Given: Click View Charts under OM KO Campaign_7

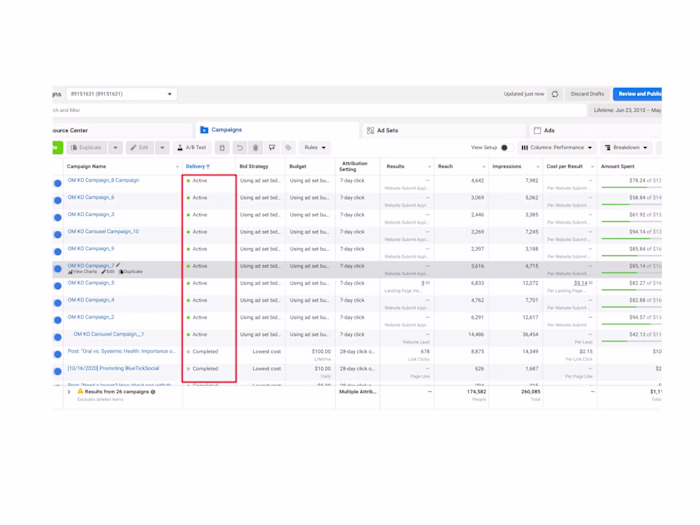Looking at the screenshot, I should click(x=83, y=272).
